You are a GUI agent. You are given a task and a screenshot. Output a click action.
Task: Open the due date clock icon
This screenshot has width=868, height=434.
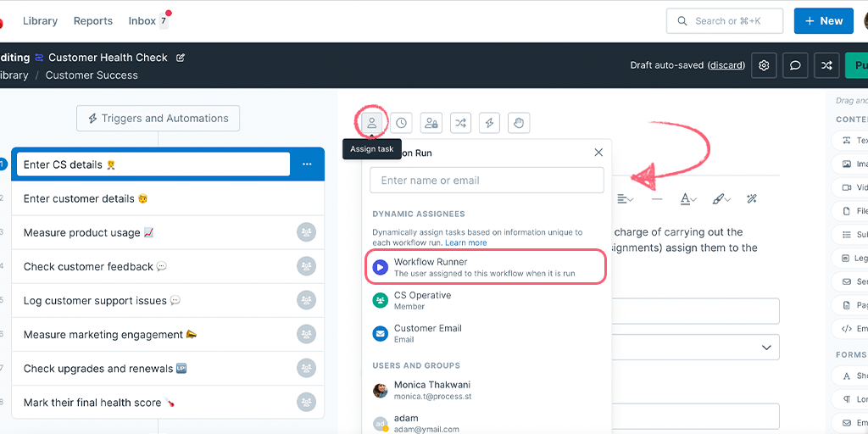coord(401,123)
